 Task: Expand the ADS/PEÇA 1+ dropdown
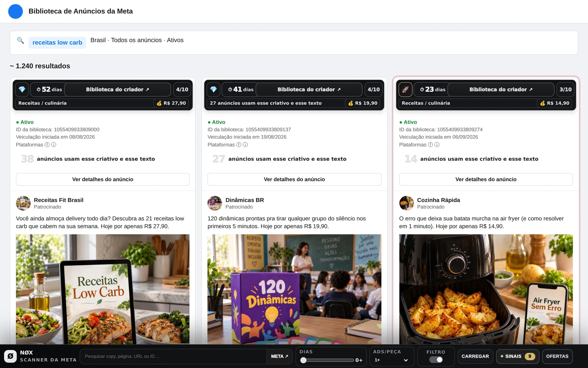coord(392,360)
